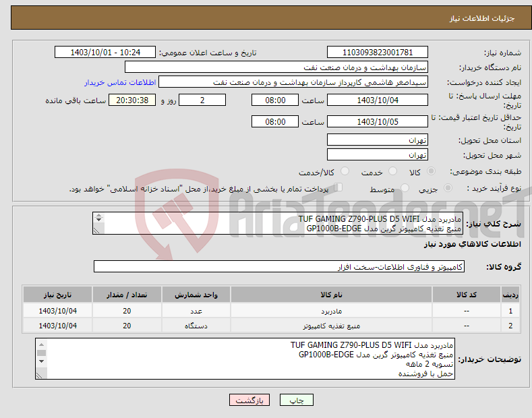
Task: Click the buyer notes scrollbar thumb
Action: (41, 353)
